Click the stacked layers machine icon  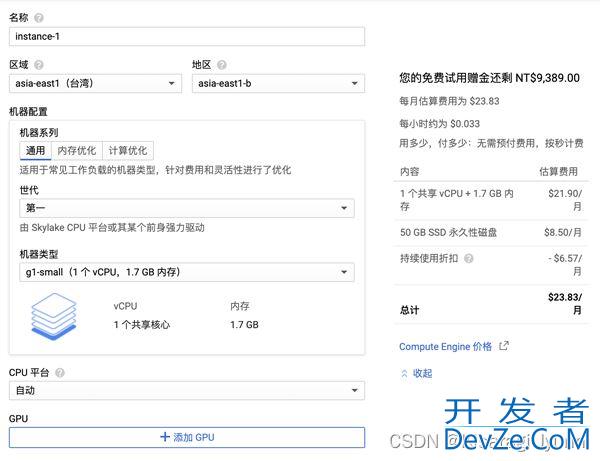click(54, 316)
